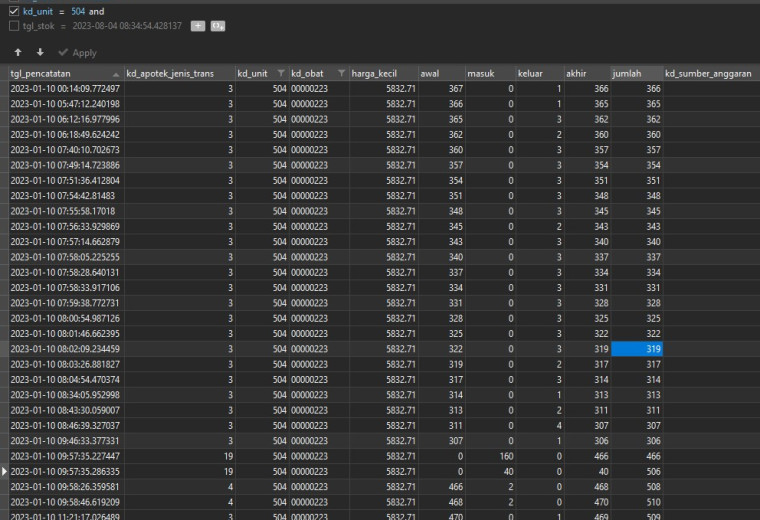Image resolution: width=760 pixels, height=520 pixels.
Task: Select current row marker at 09:57:35.286335
Action: click(x=4, y=471)
